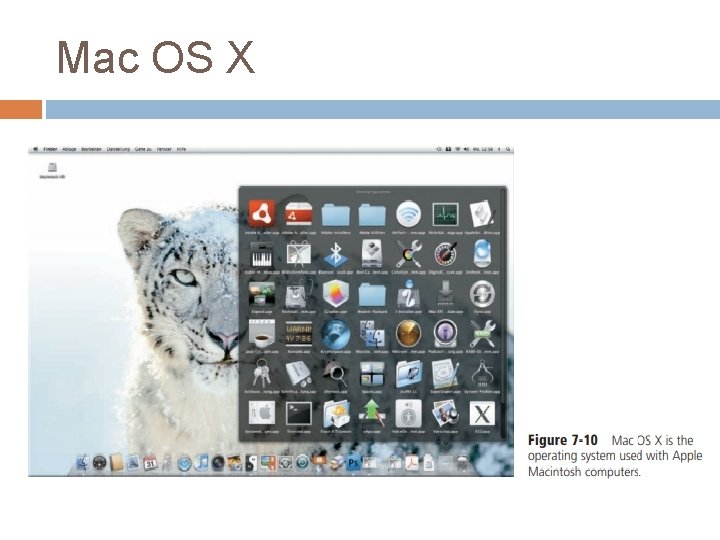Image resolution: width=720 pixels, height=540 pixels.
Task: Launch Sherlock with the hat and magnifier icon
Action: (336, 373)
